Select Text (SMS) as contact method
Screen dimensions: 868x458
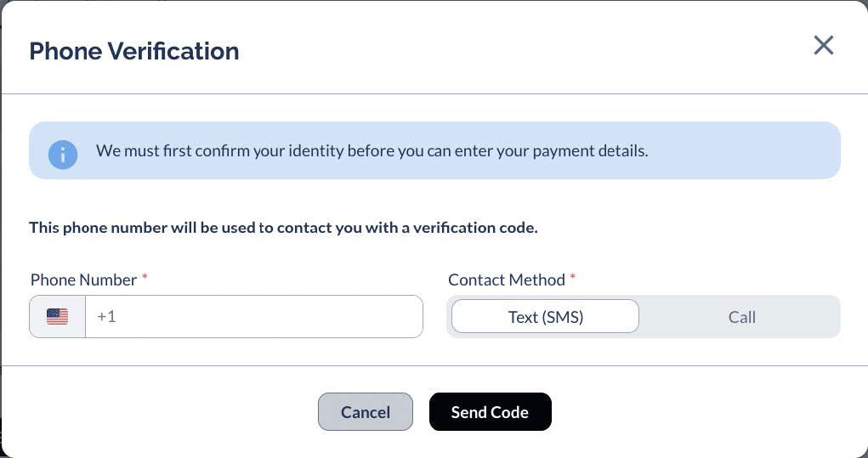[x=545, y=317]
